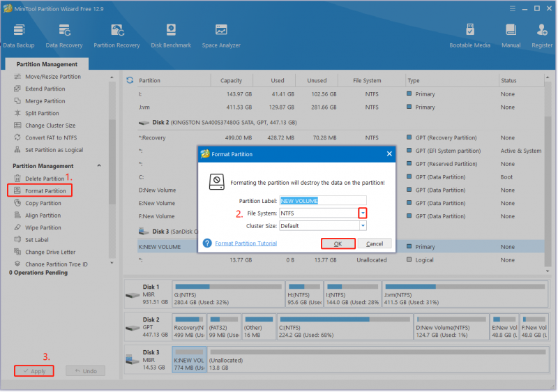558x392 pixels.
Task: Start Disk Benchmark tool
Action: [171, 36]
